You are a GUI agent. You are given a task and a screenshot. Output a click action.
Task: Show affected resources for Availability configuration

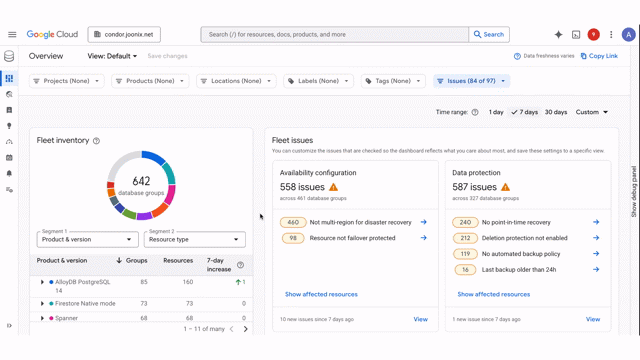(321, 294)
